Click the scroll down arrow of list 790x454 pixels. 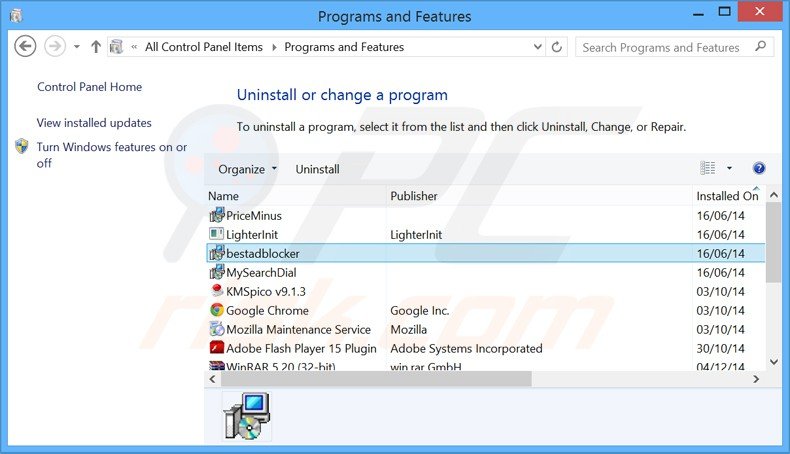click(773, 362)
